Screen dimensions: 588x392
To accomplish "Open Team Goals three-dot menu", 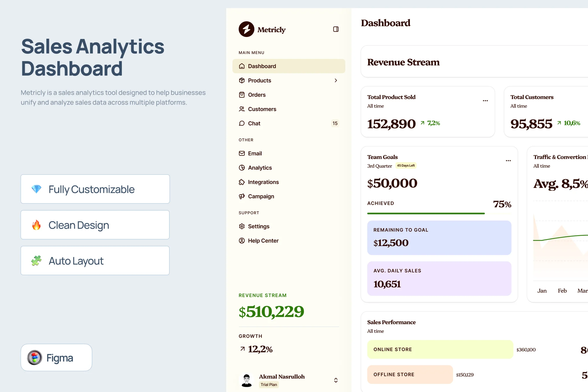I will [508, 161].
